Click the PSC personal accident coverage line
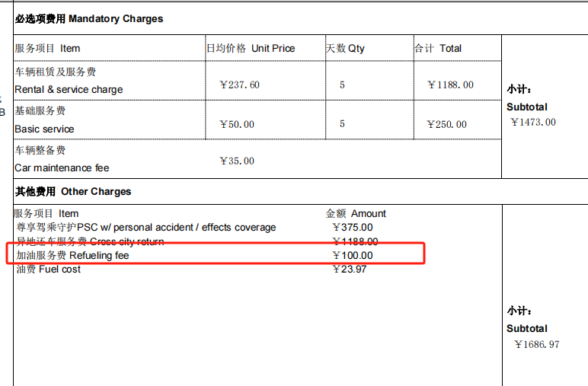Image resolution: width=588 pixels, height=386 pixels. (x=146, y=227)
